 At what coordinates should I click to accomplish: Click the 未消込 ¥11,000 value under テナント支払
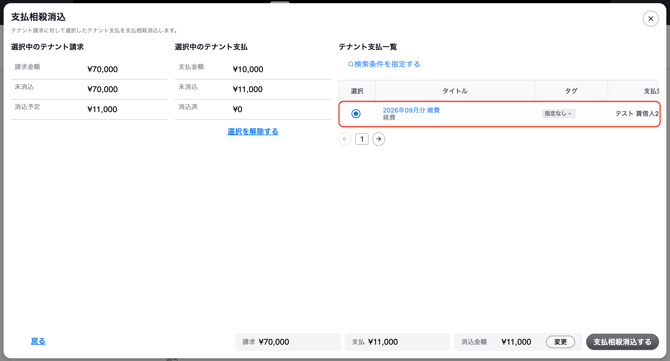[248, 89]
